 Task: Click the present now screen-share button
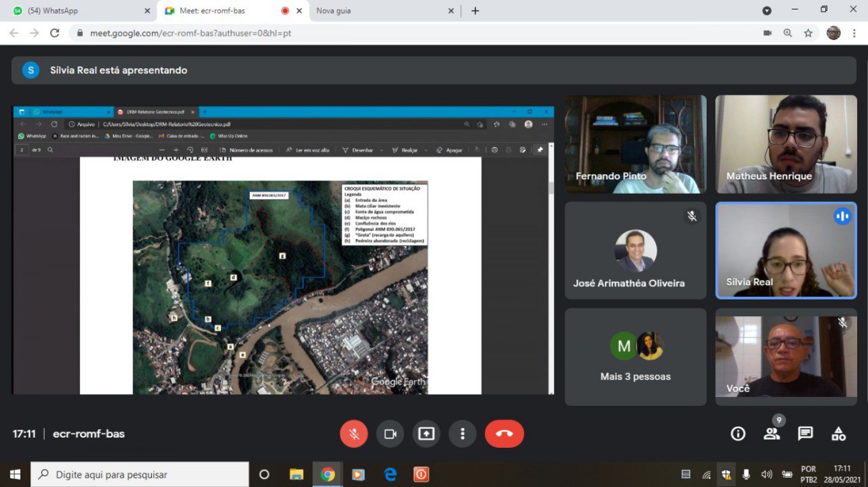[x=426, y=434]
